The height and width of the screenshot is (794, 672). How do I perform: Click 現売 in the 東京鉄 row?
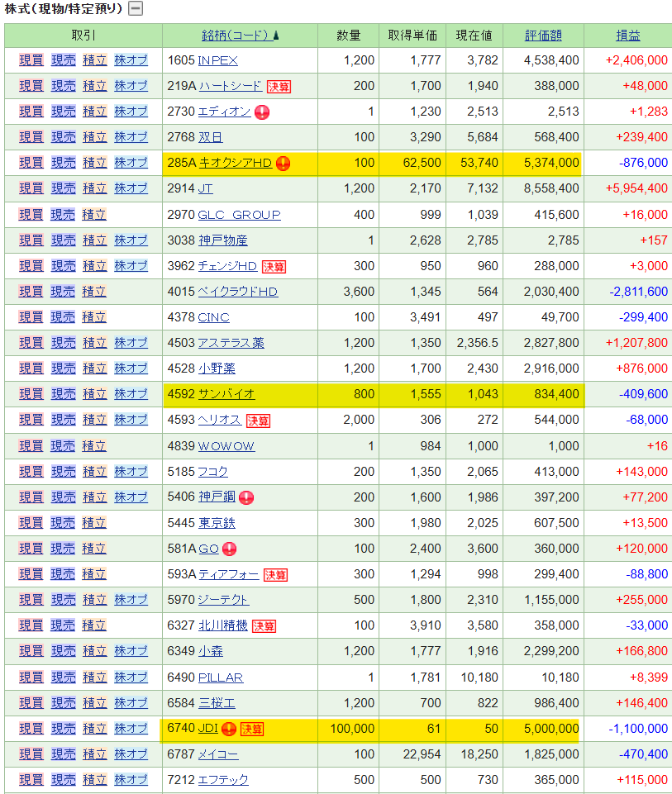coord(63,523)
